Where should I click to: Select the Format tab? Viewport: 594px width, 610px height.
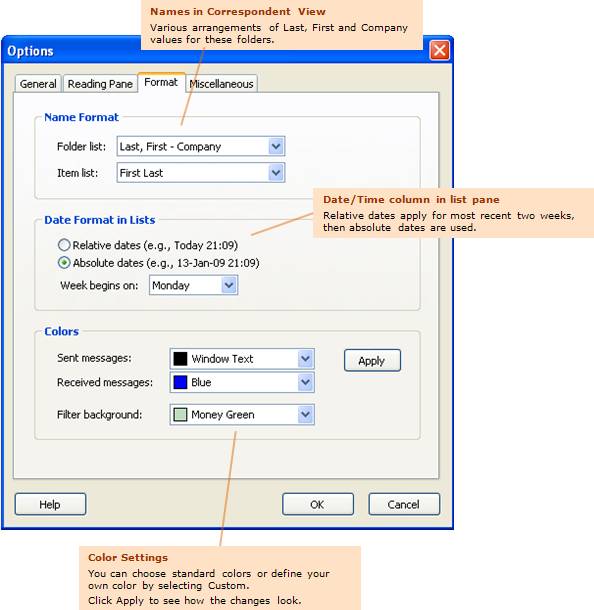tap(161, 82)
